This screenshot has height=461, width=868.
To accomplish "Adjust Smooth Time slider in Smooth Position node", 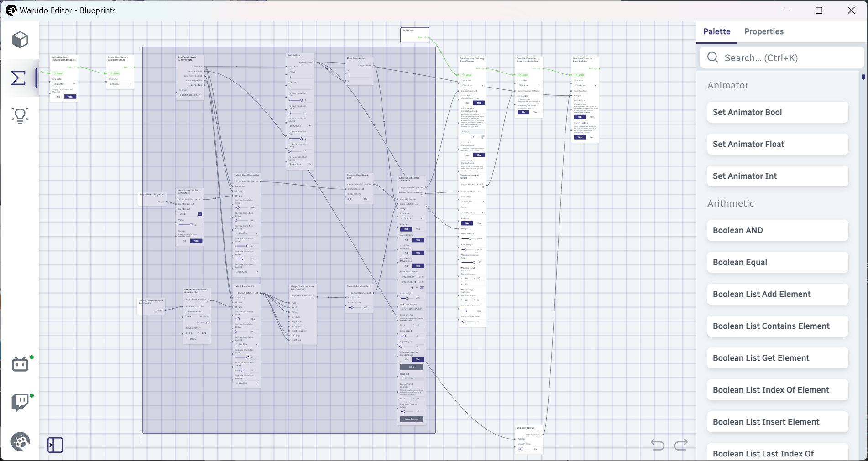I will click(523, 449).
